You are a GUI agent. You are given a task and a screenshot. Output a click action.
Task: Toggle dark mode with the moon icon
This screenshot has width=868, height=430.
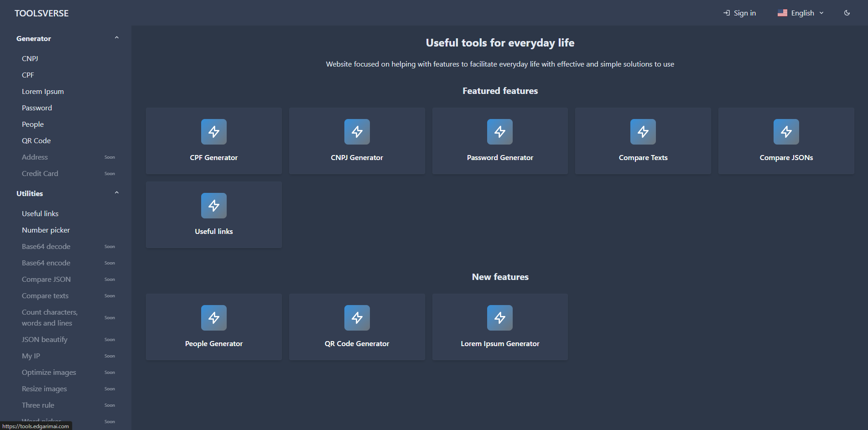[x=847, y=13]
